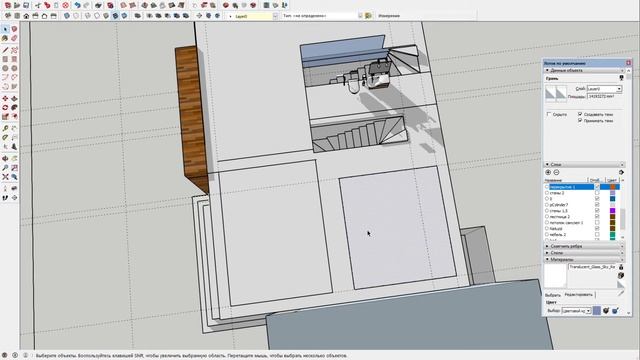Toggle the Cast Shadows (Создавать тени) checkbox
The height and width of the screenshot is (360, 640).
[x=580, y=114]
